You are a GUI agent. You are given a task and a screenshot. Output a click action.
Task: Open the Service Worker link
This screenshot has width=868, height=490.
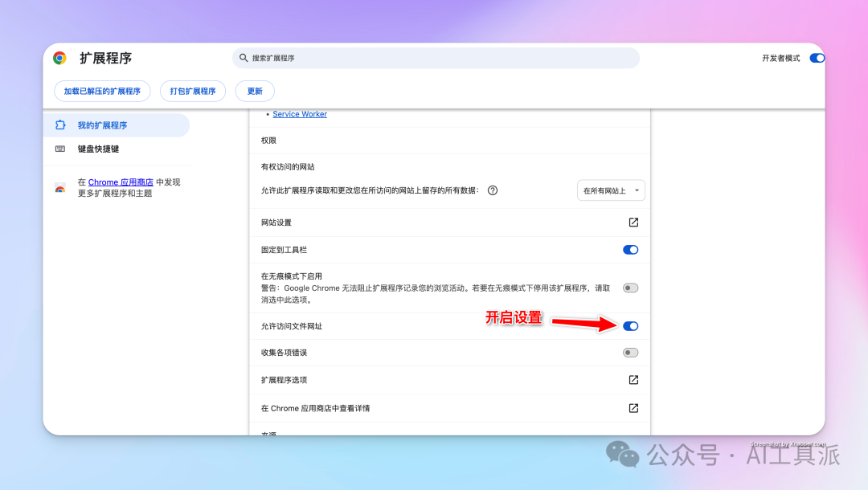pyautogui.click(x=300, y=114)
